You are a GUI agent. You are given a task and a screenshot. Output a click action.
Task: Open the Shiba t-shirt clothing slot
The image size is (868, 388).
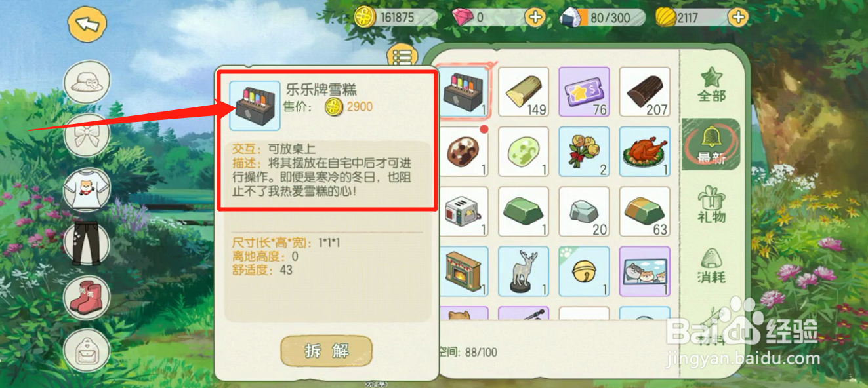(87, 189)
